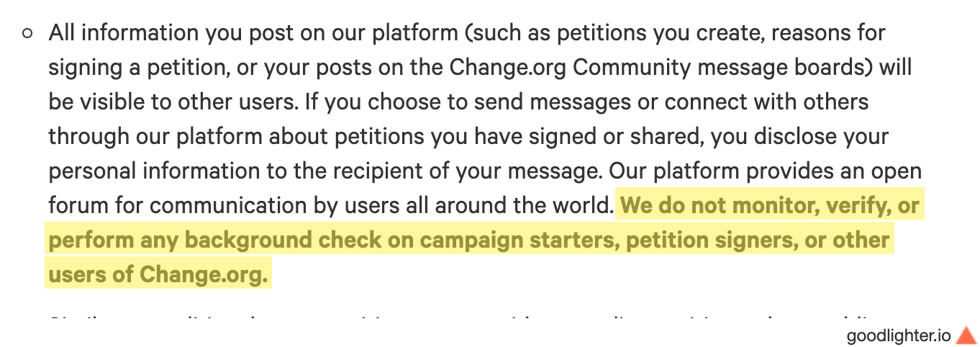Click the orange Goodlighter triangle logo
The width and height of the screenshot is (980, 347).
pos(966,335)
